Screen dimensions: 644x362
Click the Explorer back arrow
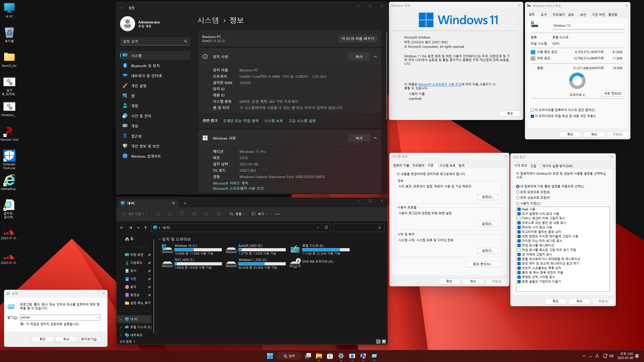(122, 228)
